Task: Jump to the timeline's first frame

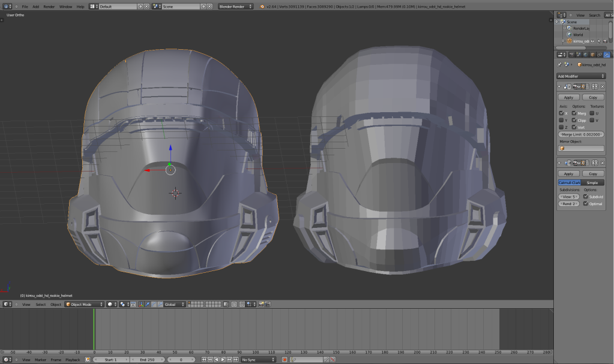Action: pos(204,359)
